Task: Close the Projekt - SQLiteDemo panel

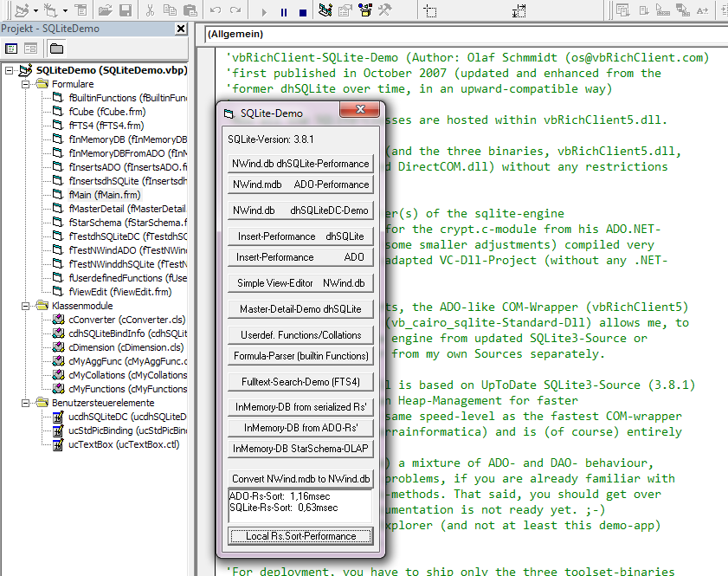Action: pyautogui.click(x=181, y=29)
